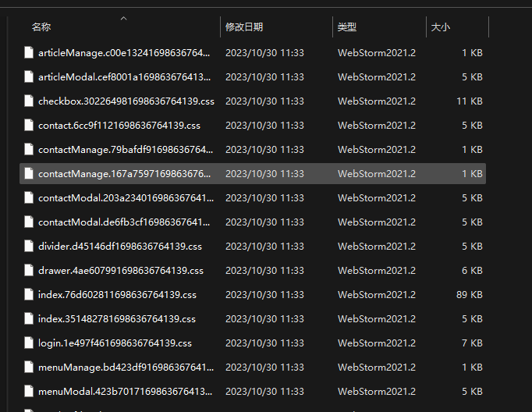Sort files by the 名称 column header
This screenshot has height=412, width=532.
click(41, 27)
